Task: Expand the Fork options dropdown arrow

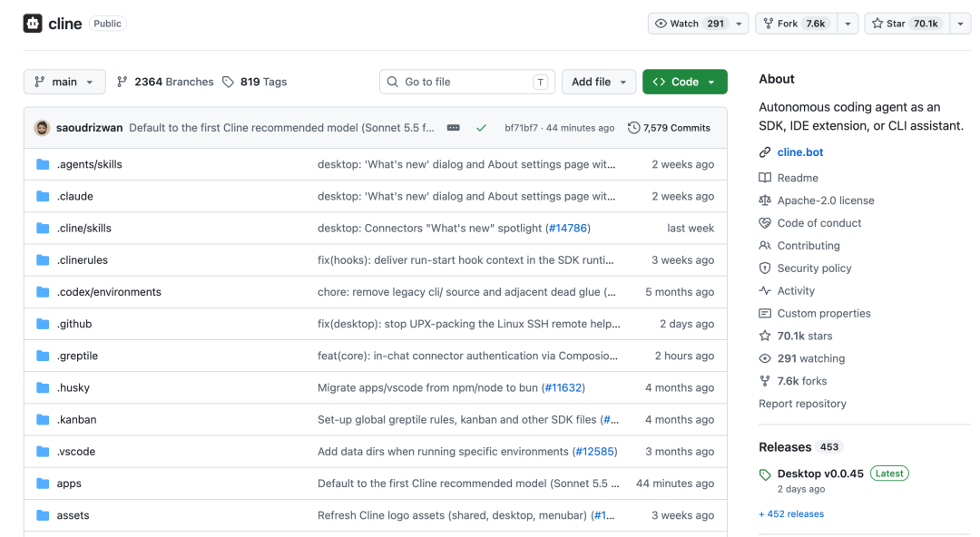Action: (x=848, y=23)
